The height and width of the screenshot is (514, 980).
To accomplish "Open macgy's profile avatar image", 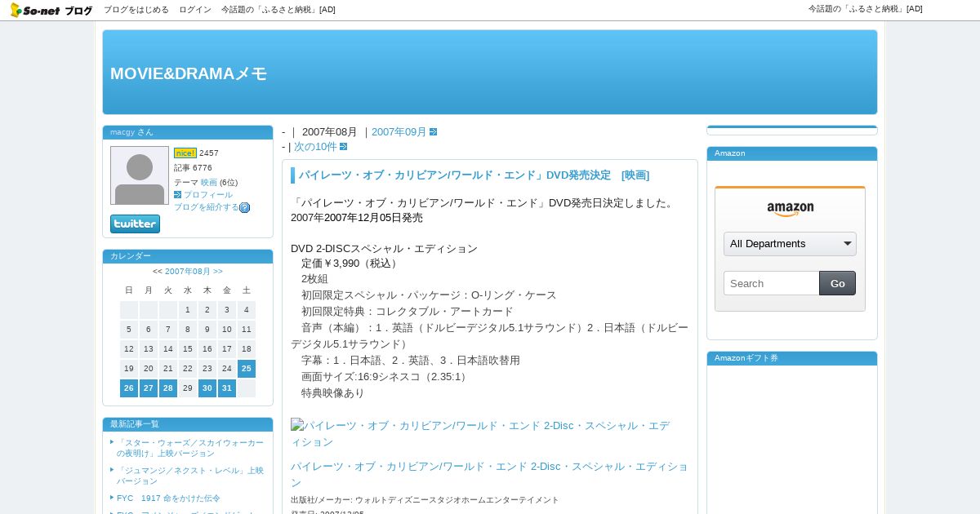I will 140,175.
